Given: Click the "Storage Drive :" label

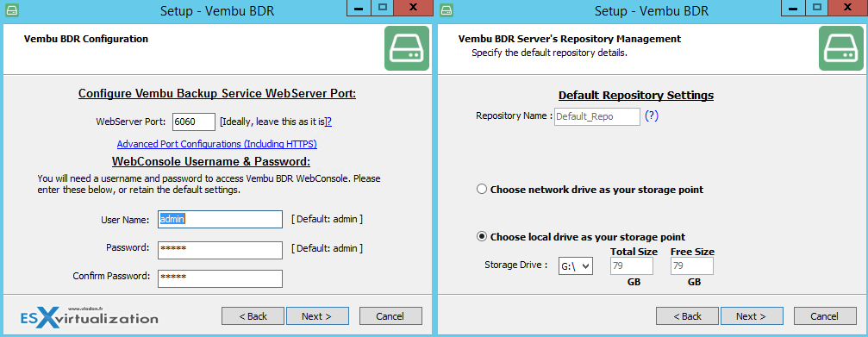Looking at the screenshot, I should pos(516,265).
